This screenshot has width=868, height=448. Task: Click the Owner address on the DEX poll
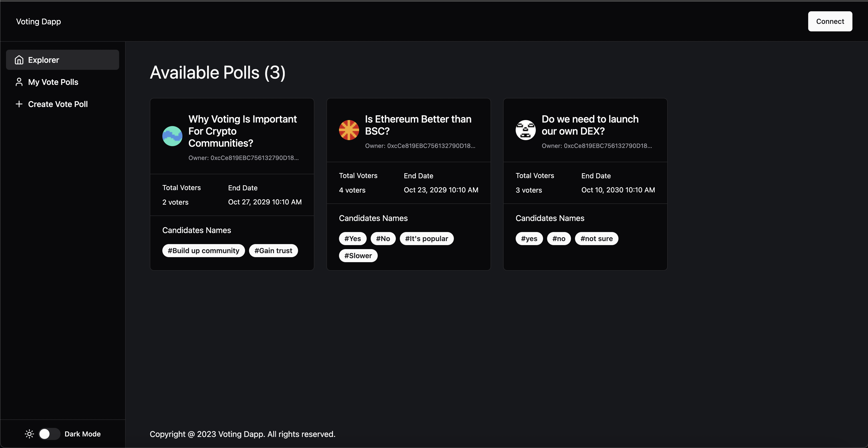[597, 146]
